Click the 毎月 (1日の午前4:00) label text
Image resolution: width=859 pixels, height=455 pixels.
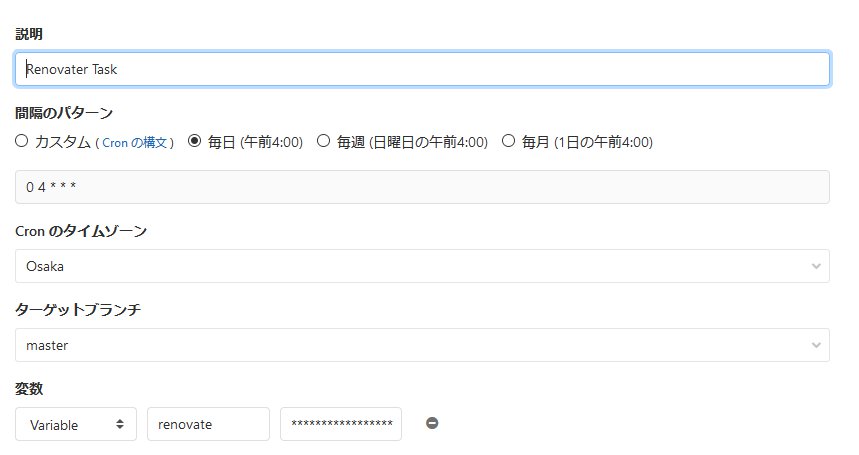(x=587, y=143)
